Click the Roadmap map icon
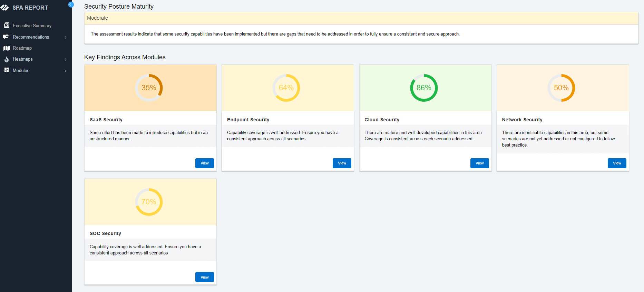 (6, 48)
